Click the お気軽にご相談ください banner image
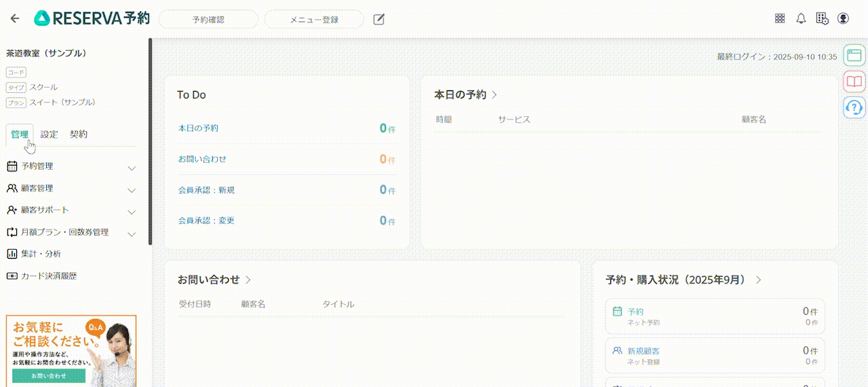The height and width of the screenshot is (387, 868). tap(71, 350)
